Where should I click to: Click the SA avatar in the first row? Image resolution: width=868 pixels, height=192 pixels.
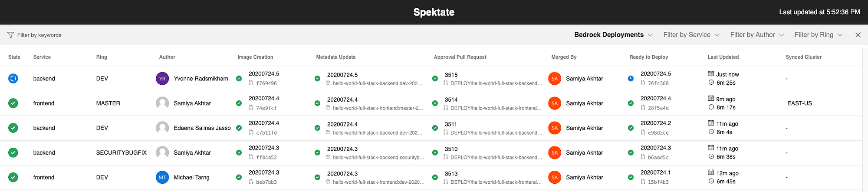pos(555,79)
